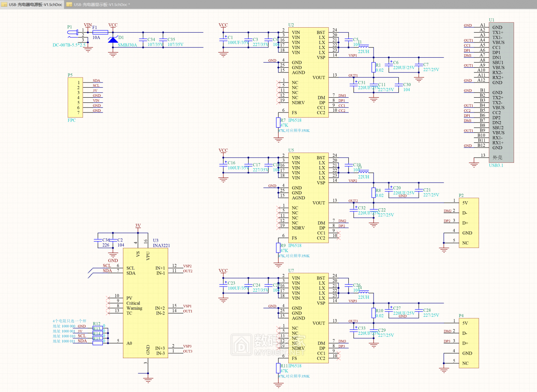The image size is (537, 392).
Task: Select the C1 100UF/35V capacitor
Action: (223, 40)
